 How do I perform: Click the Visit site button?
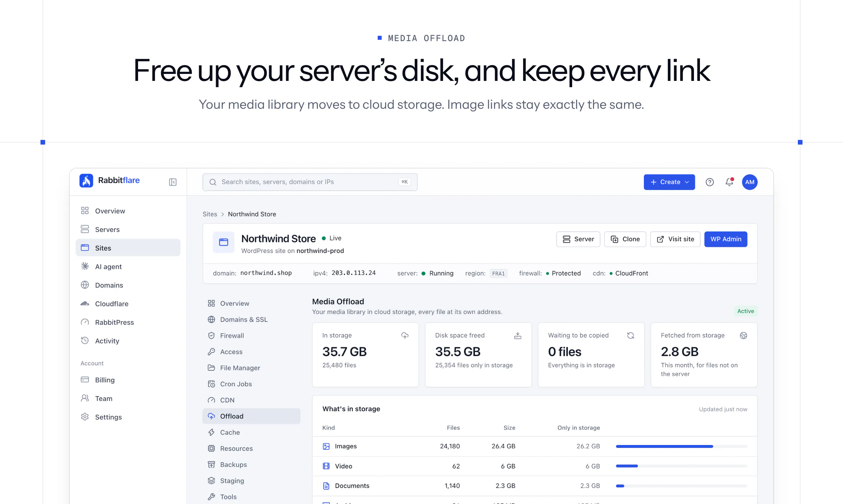[675, 239]
